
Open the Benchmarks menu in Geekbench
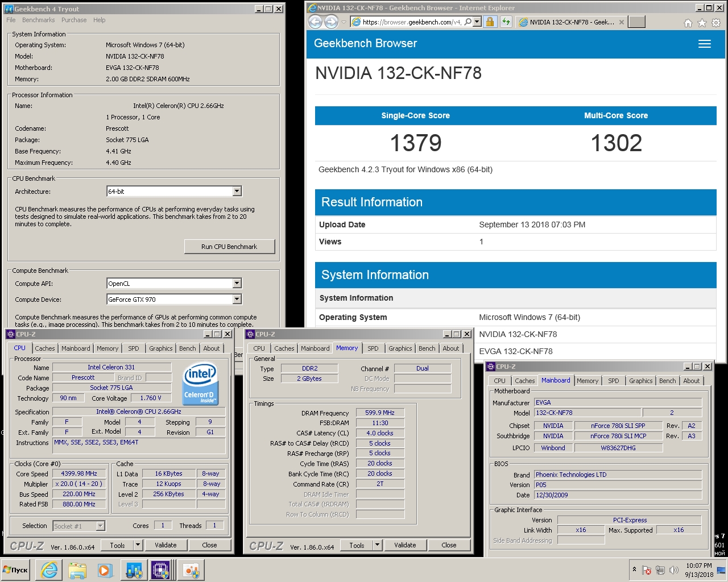click(39, 20)
